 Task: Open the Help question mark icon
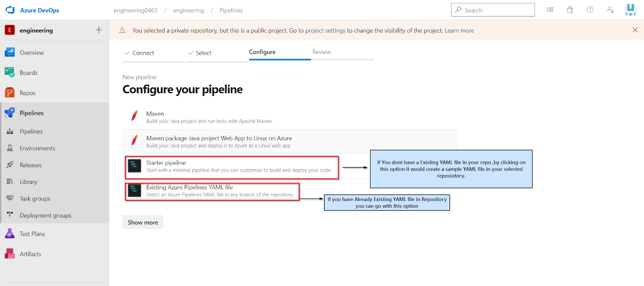(590, 10)
